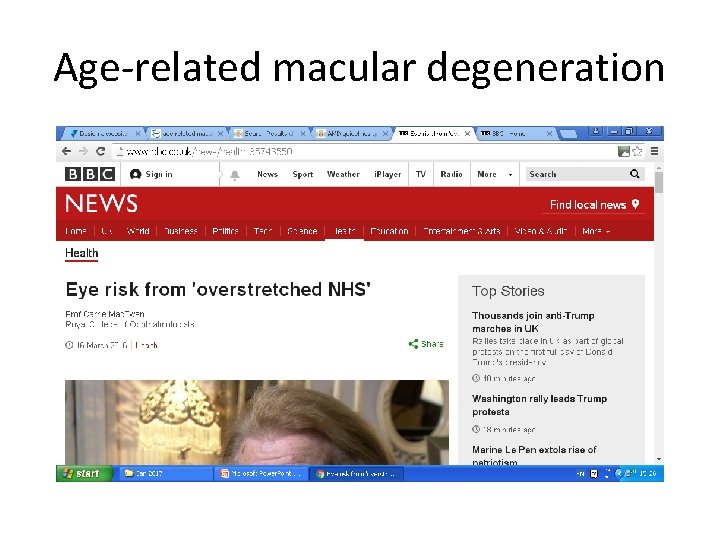Click the page vertical scrollbar thumb
This screenshot has height=540, width=720.
[x=659, y=182]
